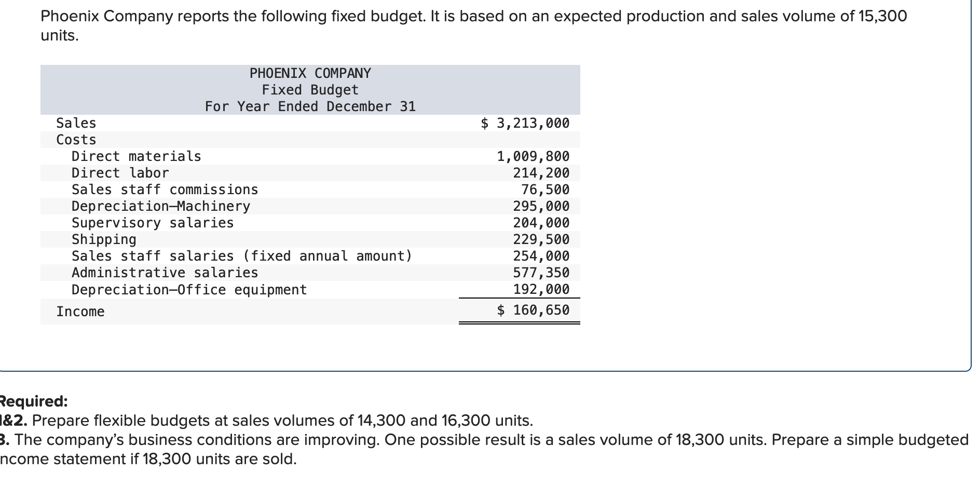980x487 pixels.
Task: Select the Sales row label
Action: click(x=75, y=123)
